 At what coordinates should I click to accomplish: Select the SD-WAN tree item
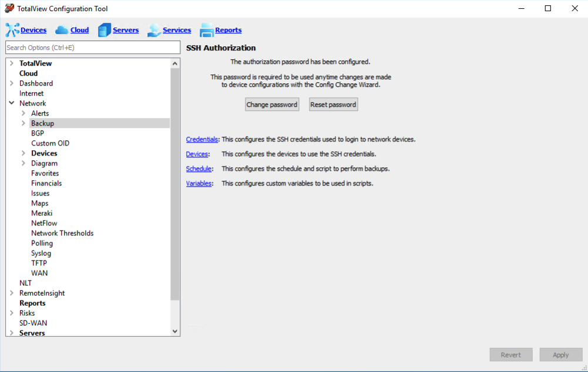tap(33, 323)
